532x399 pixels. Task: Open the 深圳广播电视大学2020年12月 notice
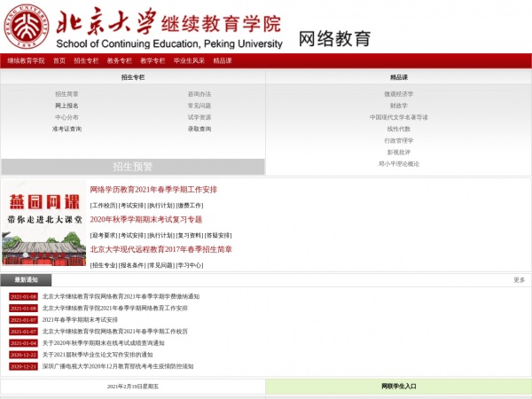[x=118, y=366]
